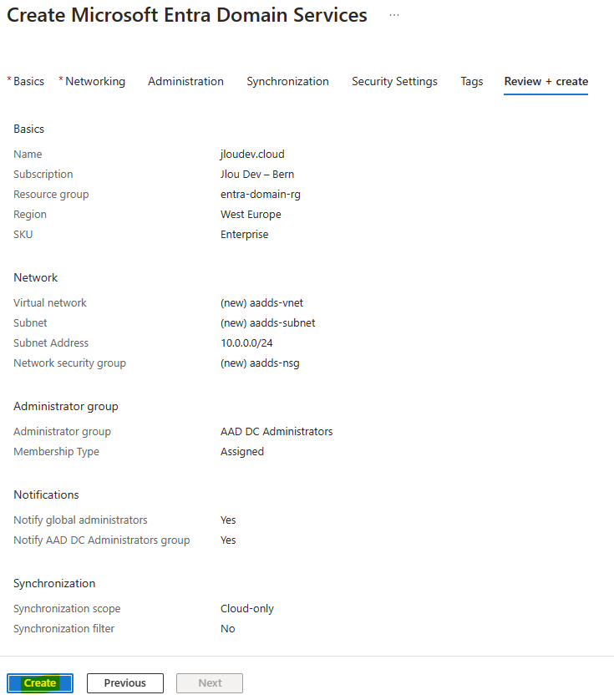Click the West Europe region value

point(251,215)
